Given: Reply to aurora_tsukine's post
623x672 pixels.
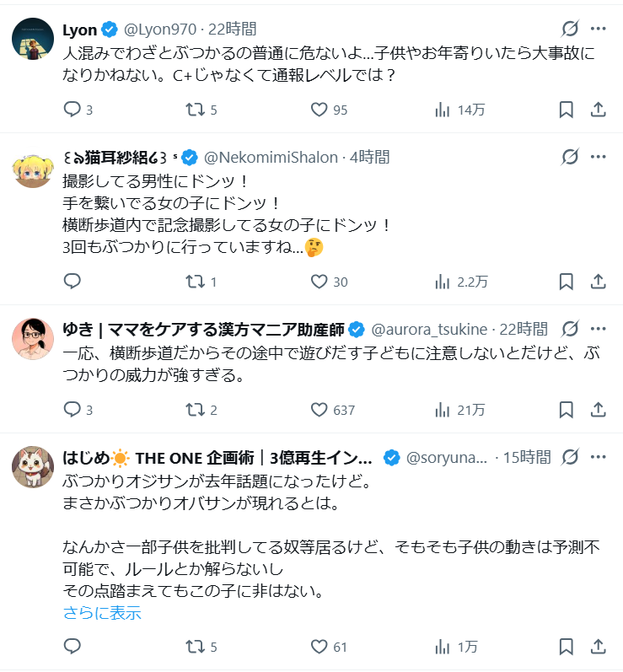Looking at the screenshot, I should coord(73,410).
